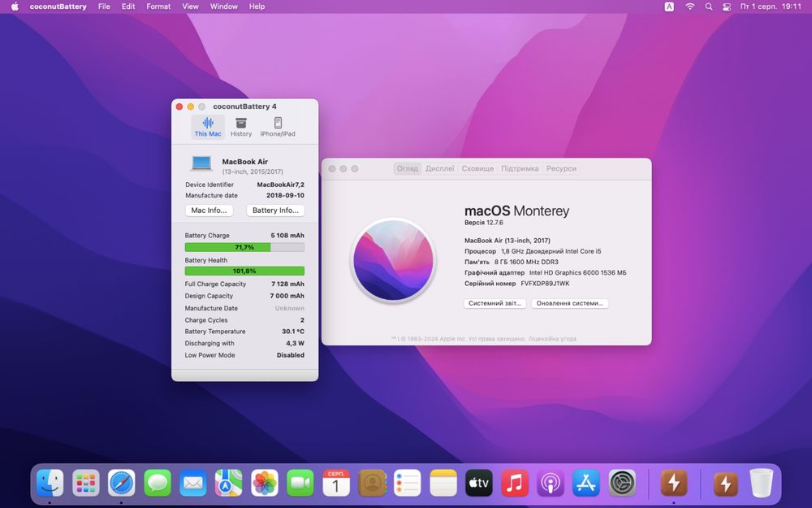Open System Preferences from the Dock
The width and height of the screenshot is (812, 508).
(622, 483)
